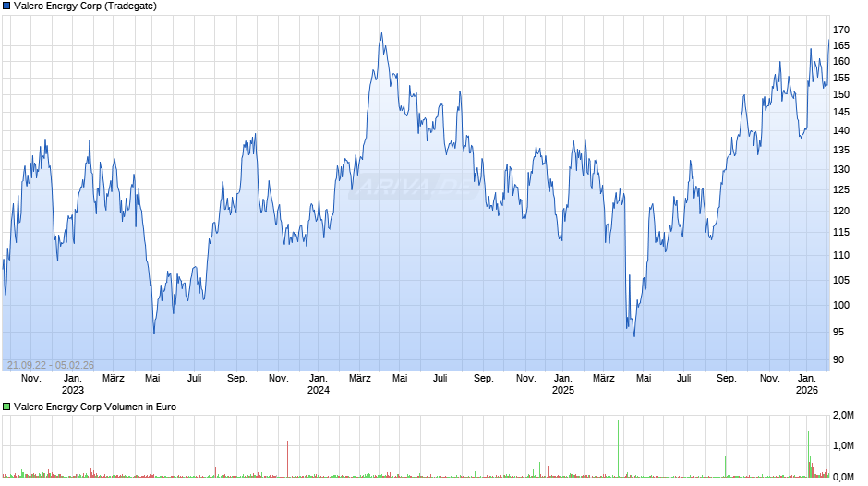
Task: Click the 90 price axis label
Action: pos(838,359)
